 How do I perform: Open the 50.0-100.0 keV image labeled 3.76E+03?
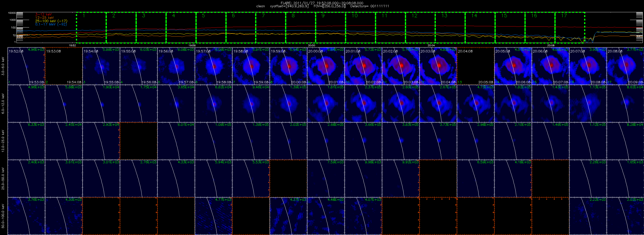click(26, 216)
